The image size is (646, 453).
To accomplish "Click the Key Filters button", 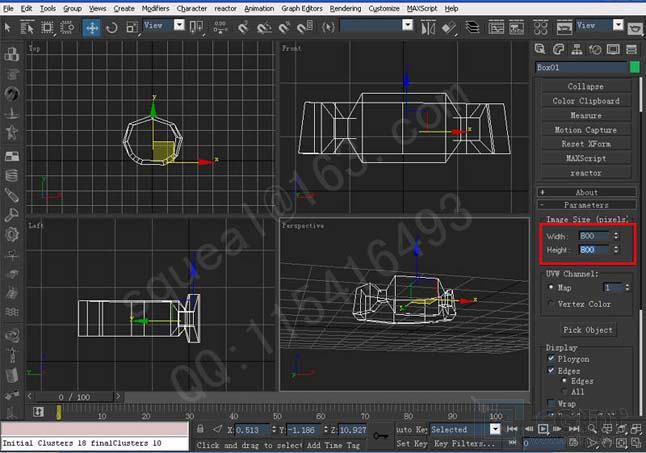I will [x=464, y=443].
